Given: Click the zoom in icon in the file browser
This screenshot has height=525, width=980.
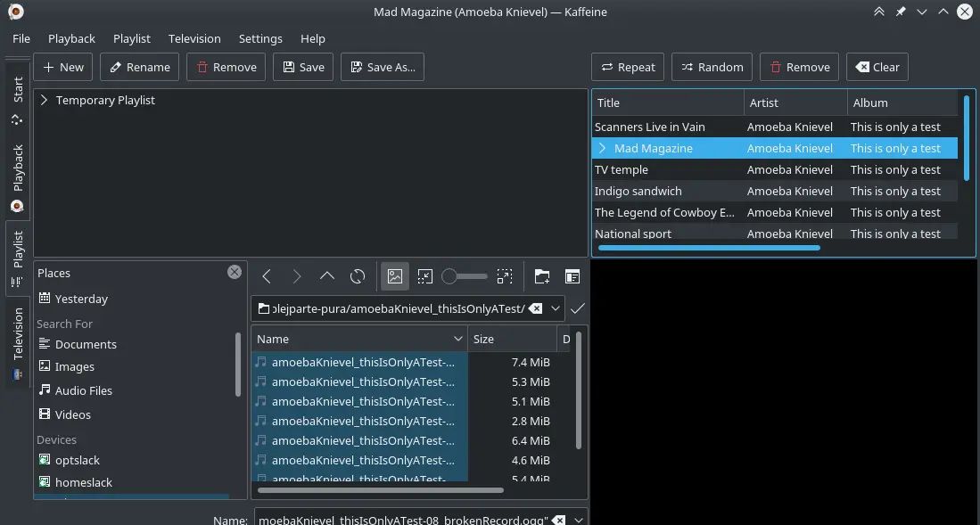Looking at the screenshot, I should 505,276.
